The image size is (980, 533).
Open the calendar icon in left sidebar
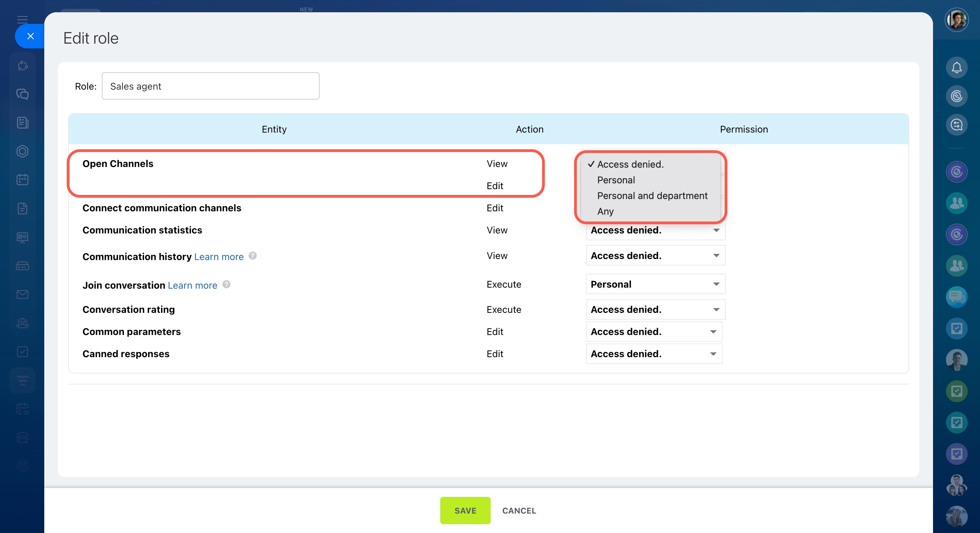pyautogui.click(x=22, y=180)
